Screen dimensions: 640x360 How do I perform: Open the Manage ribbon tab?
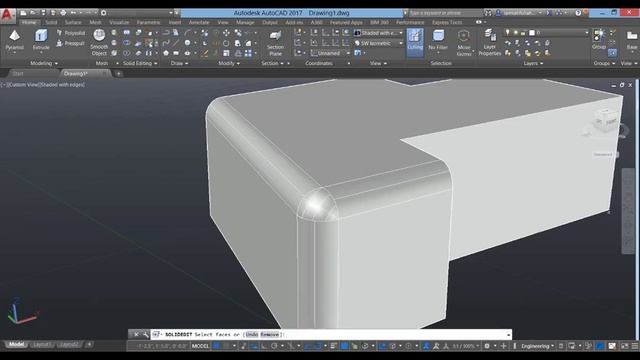tap(245, 22)
